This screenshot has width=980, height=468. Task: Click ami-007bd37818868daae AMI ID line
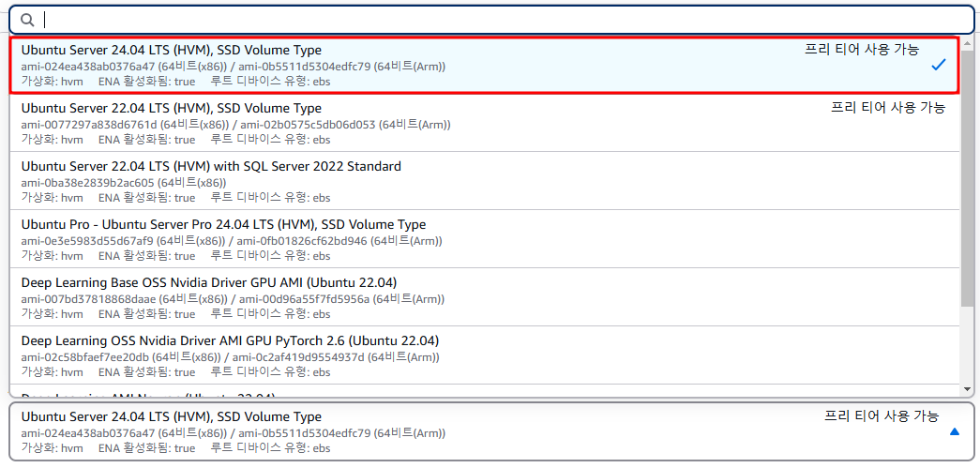pyautogui.click(x=233, y=298)
